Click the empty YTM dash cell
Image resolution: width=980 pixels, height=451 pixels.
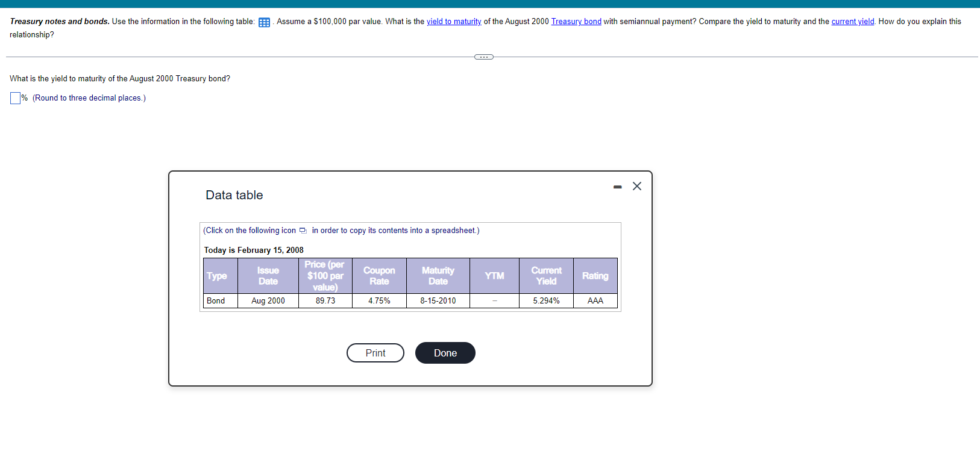494,301
